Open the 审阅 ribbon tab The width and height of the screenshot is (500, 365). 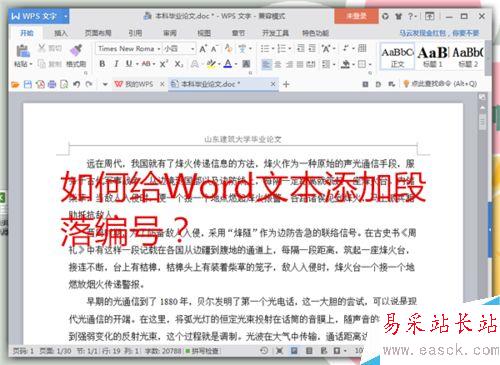[x=170, y=33]
